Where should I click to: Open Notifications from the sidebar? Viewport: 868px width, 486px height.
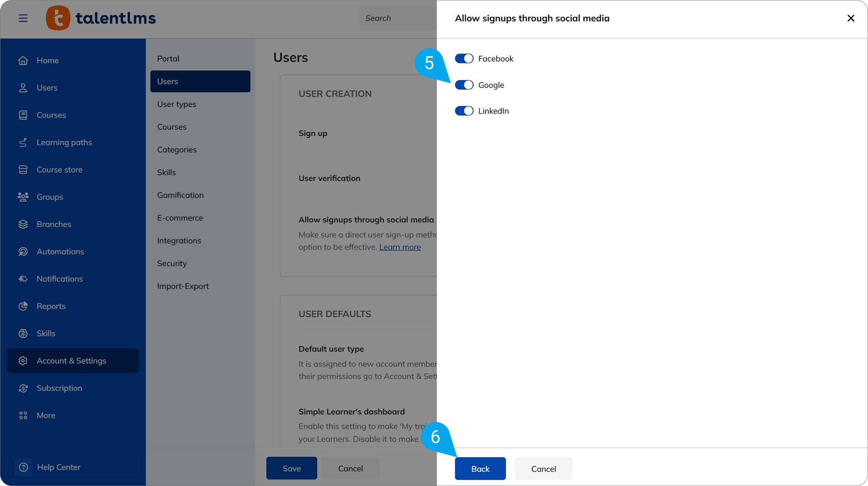pyautogui.click(x=73, y=279)
